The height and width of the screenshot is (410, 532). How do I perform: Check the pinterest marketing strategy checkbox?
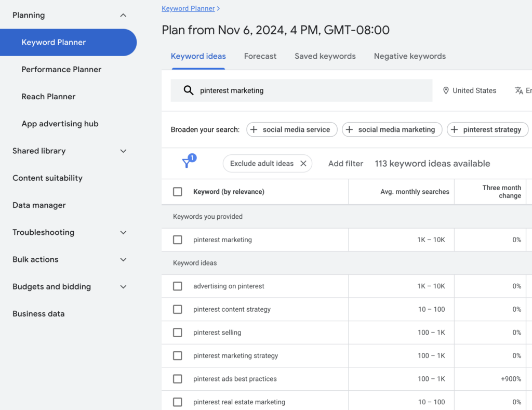[x=178, y=355]
